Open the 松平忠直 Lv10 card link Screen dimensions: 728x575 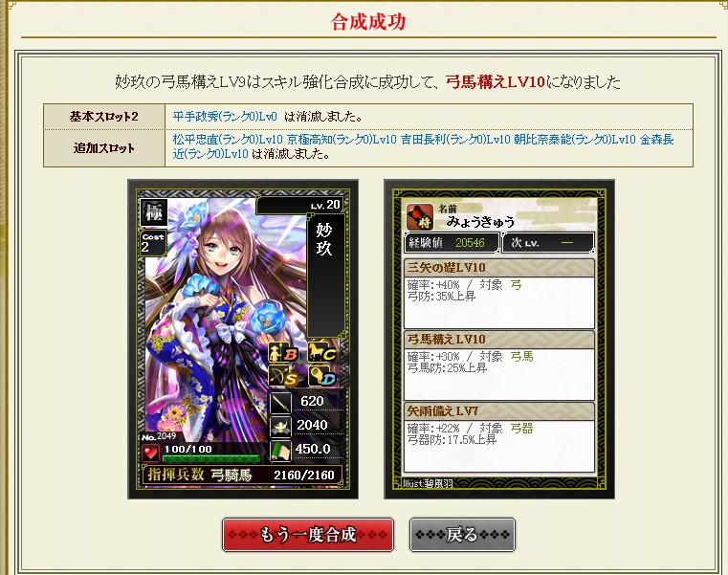point(228,140)
